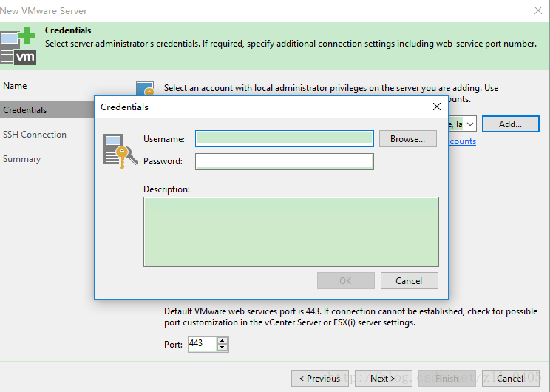The image size is (550, 392).
Task: Close the Credentials dialog with X
Action: point(437,107)
